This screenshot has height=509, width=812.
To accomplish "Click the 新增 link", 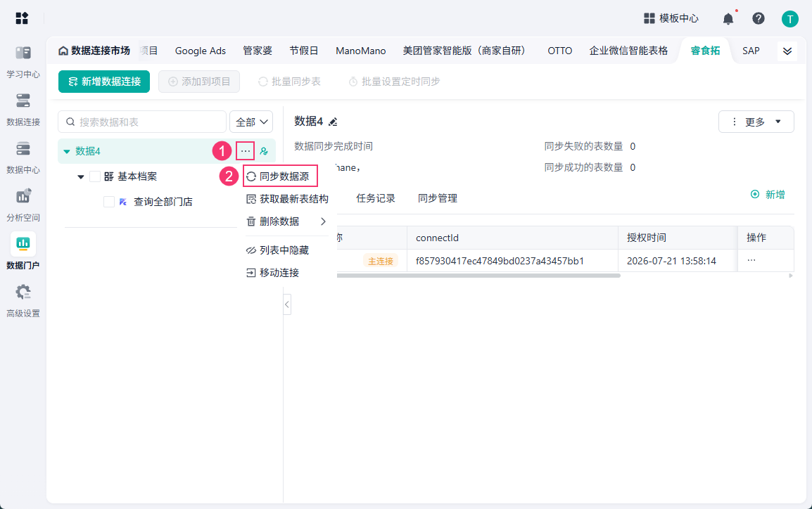I will 768,195.
